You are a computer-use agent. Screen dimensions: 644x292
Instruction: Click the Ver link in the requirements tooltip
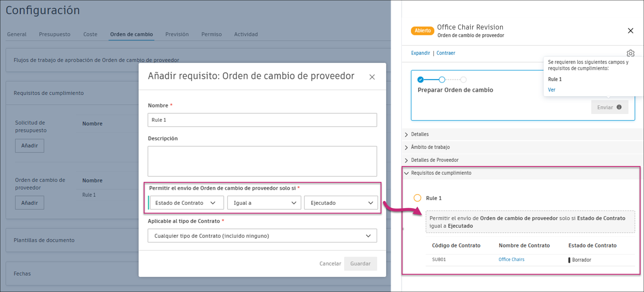pos(551,89)
